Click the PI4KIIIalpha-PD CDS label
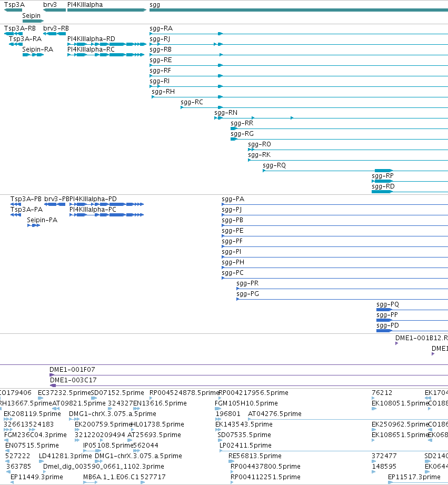 point(93,199)
